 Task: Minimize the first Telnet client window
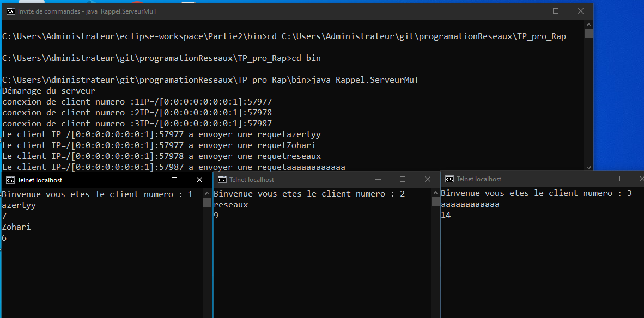point(149,179)
